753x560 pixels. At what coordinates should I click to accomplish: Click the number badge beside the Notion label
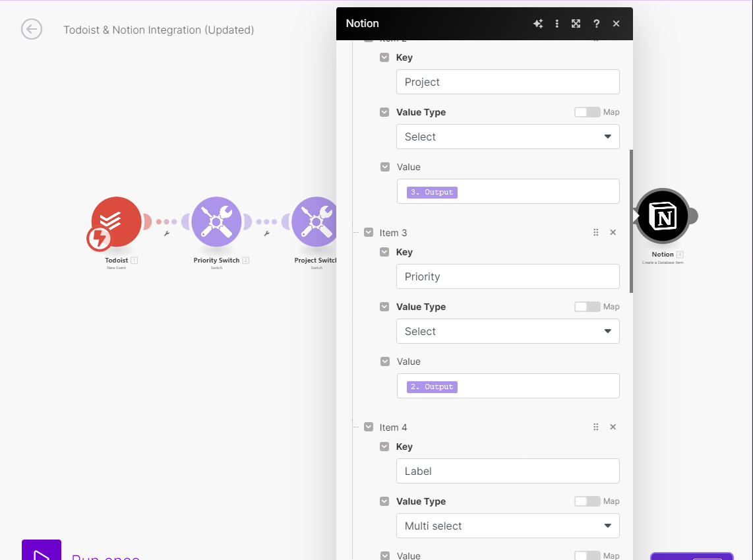tap(680, 255)
